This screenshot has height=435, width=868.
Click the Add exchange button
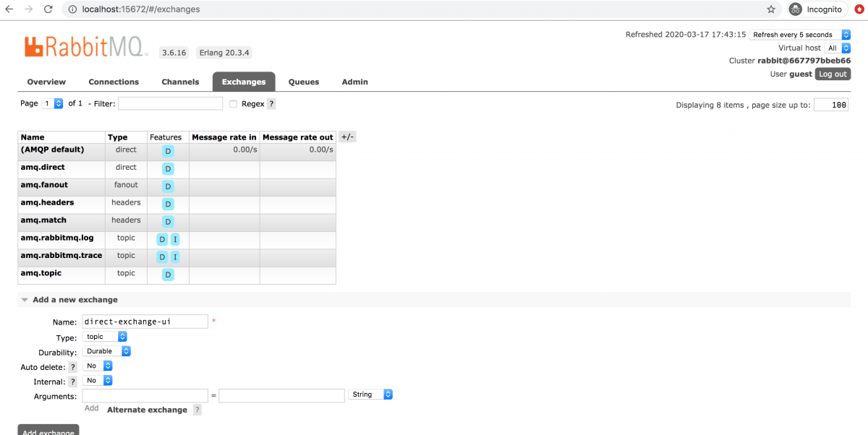click(x=48, y=431)
